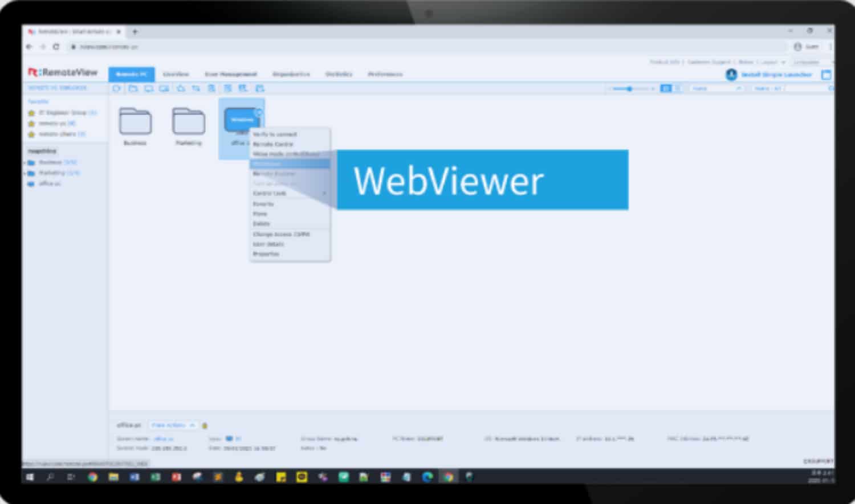Switch to the Overview tab
The height and width of the screenshot is (504, 855).
[176, 74]
